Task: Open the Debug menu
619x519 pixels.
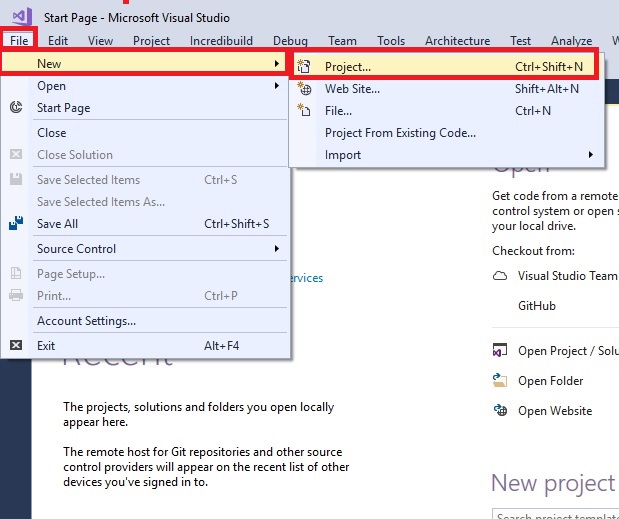Action: [x=290, y=40]
